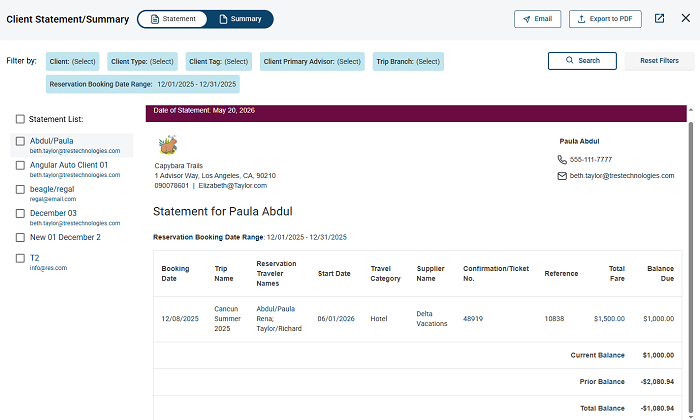This screenshot has width=700, height=420.
Task: Click phone icon next to 555-111-7777
Action: click(x=562, y=159)
